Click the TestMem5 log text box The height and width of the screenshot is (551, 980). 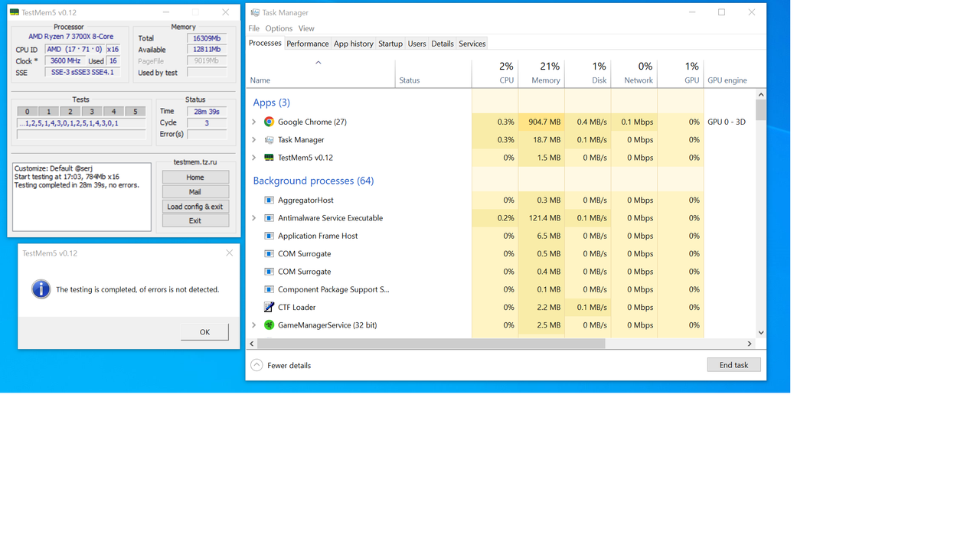[x=82, y=197]
